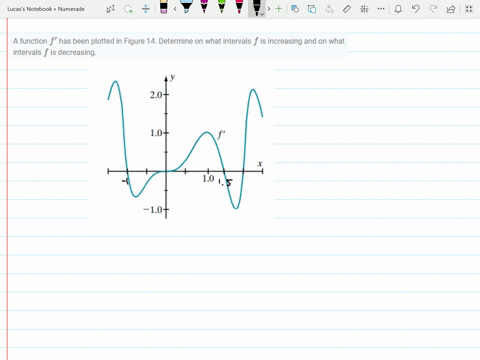Show more pens with right chevron
This screenshot has height=360, width=480.
269,9
